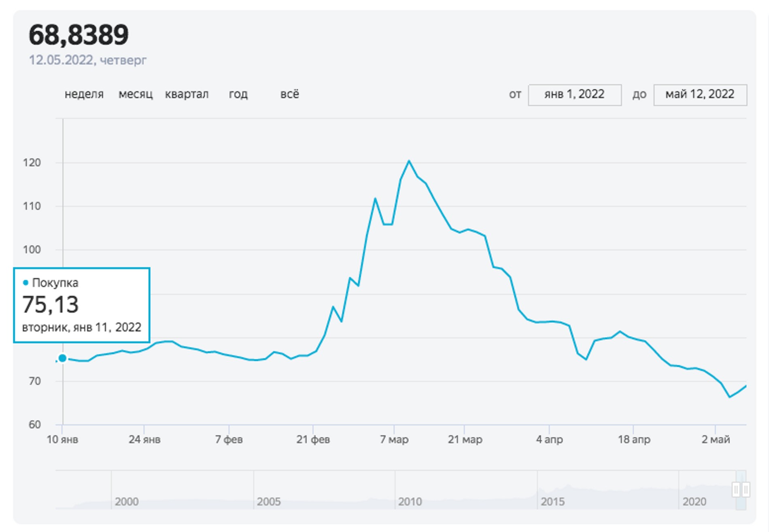
Task: Grab the left navigator range handle
Action: click(x=736, y=489)
